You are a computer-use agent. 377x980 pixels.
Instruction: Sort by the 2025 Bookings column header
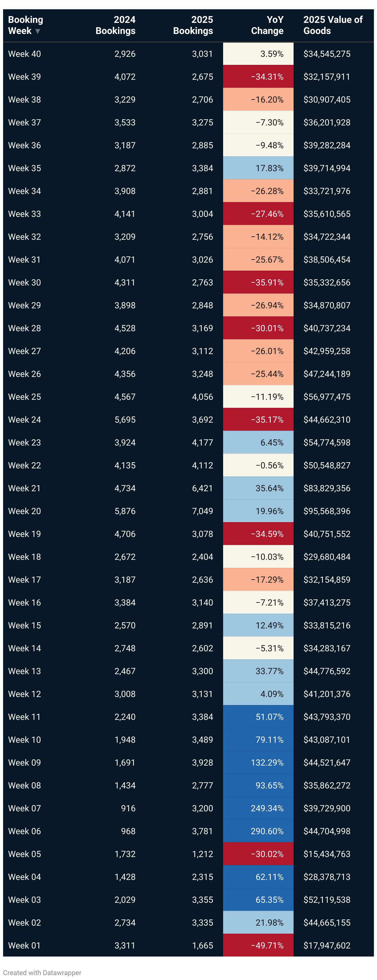193,25
